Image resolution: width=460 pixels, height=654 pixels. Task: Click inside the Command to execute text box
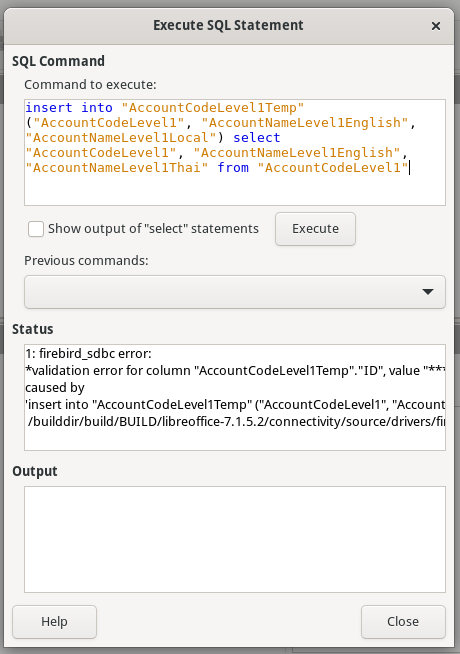pyautogui.click(x=235, y=152)
